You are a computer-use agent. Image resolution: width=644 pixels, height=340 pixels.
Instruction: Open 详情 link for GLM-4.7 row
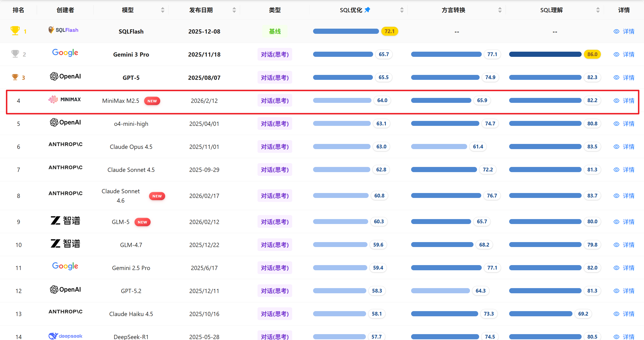point(628,245)
